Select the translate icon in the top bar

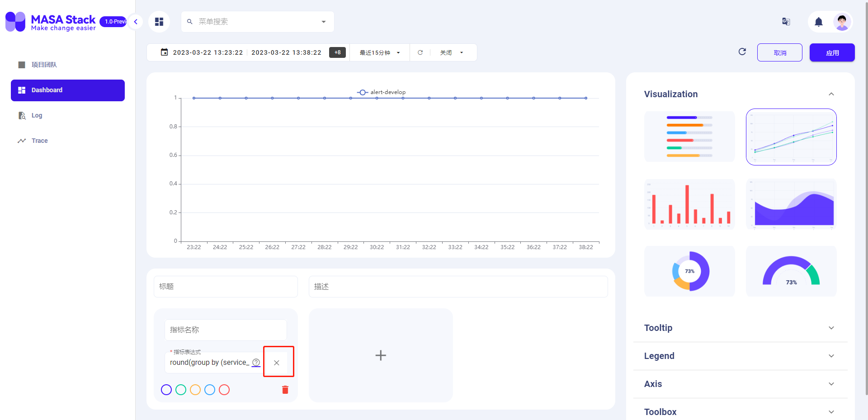786,22
